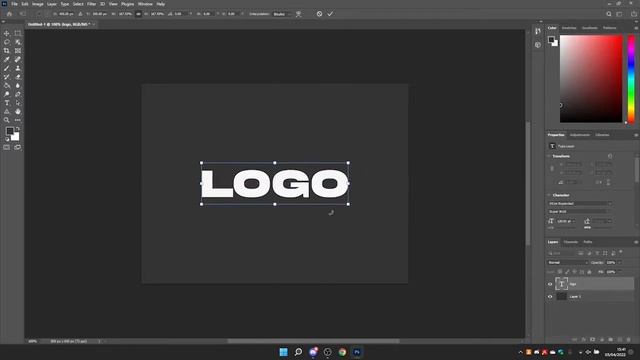The width and height of the screenshot is (640, 360).
Task: Click the vertical hue slider strip
Action: click(631, 79)
